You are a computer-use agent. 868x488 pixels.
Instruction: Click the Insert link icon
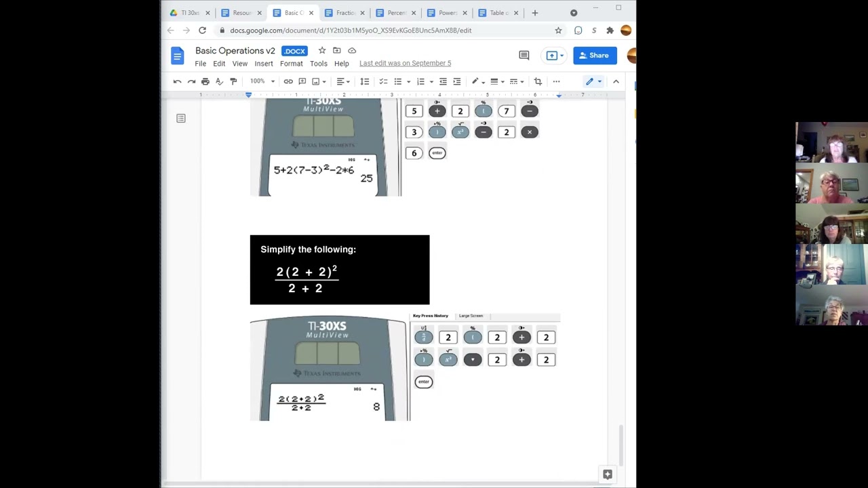point(288,81)
